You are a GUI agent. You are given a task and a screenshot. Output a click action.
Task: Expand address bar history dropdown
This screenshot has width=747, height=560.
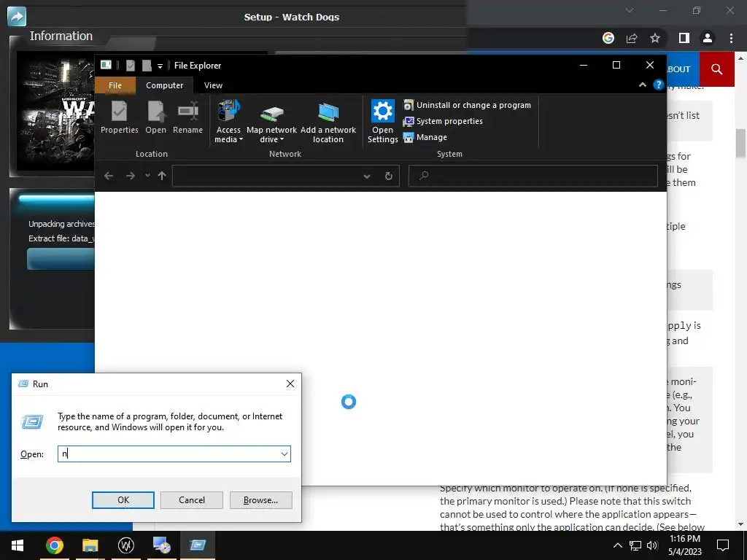coord(367,176)
